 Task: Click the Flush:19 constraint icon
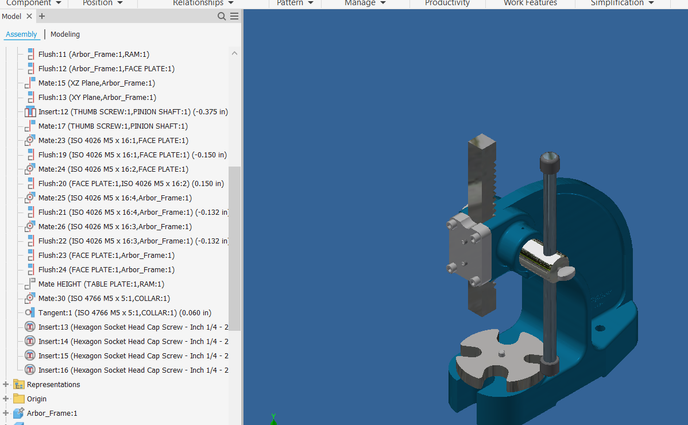point(30,155)
